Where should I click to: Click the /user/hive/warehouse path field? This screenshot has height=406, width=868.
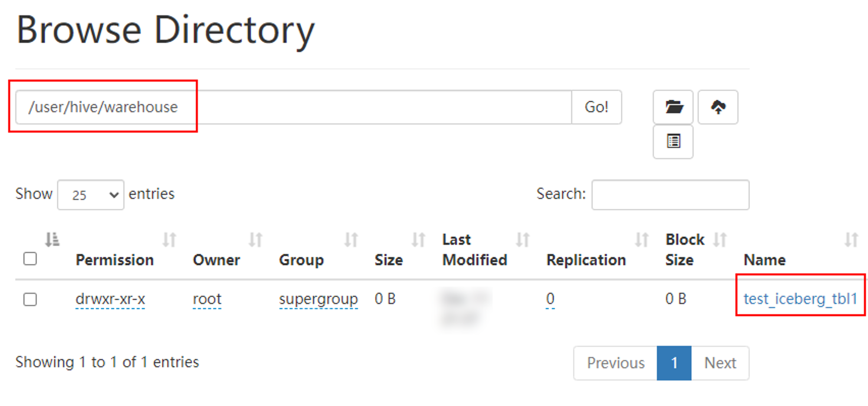pos(294,107)
